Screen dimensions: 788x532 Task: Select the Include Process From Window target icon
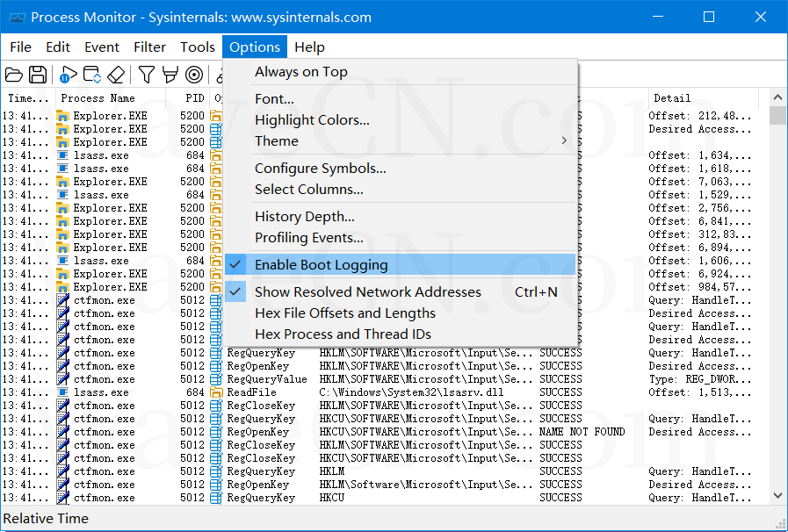tap(194, 75)
